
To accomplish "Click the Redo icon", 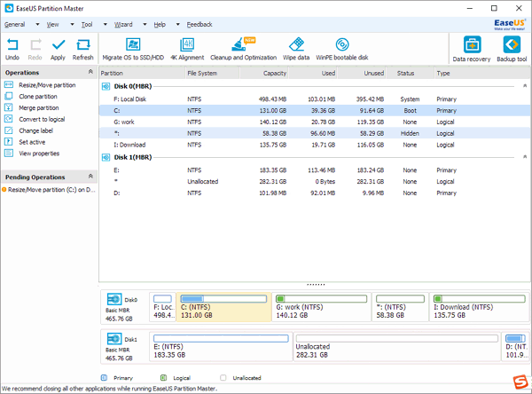I will tap(35, 45).
